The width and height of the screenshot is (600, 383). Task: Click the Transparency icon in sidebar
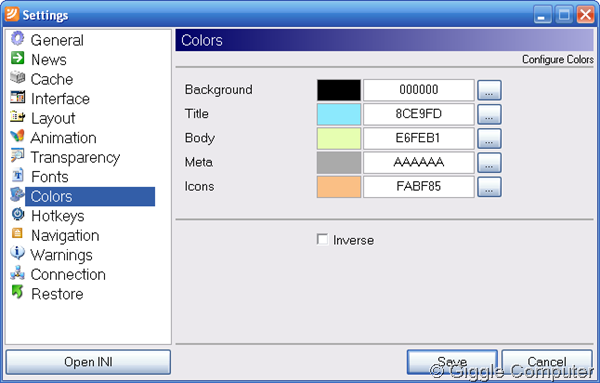(x=17, y=155)
